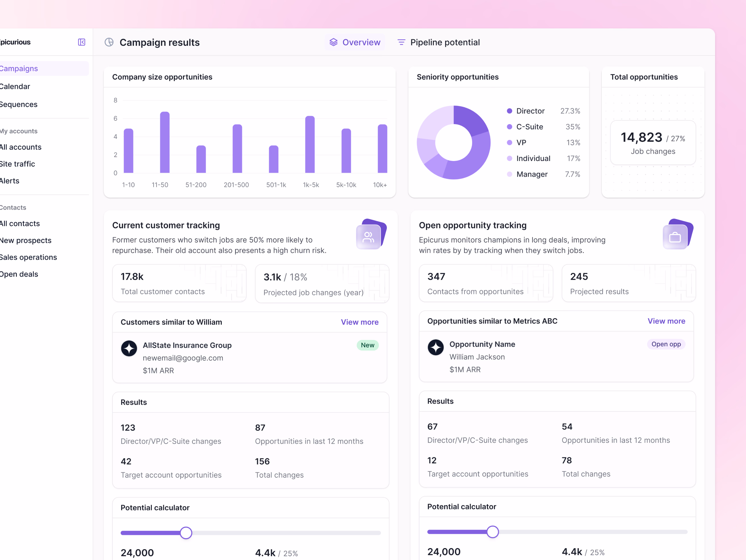This screenshot has width=746, height=560.
Task: Click the 3.1k Projected job changes card
Action: click(x=322, y=284)
